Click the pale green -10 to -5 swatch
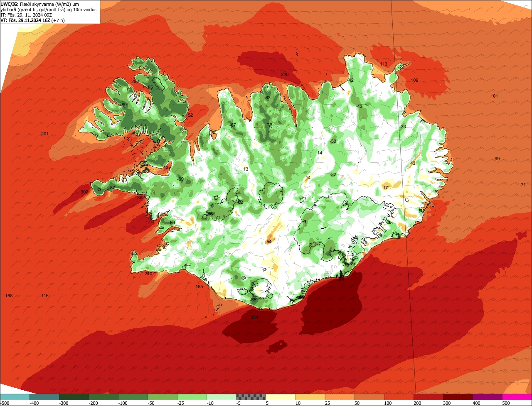The width and height of the screenshot is (532, 406). coord(221,397)
